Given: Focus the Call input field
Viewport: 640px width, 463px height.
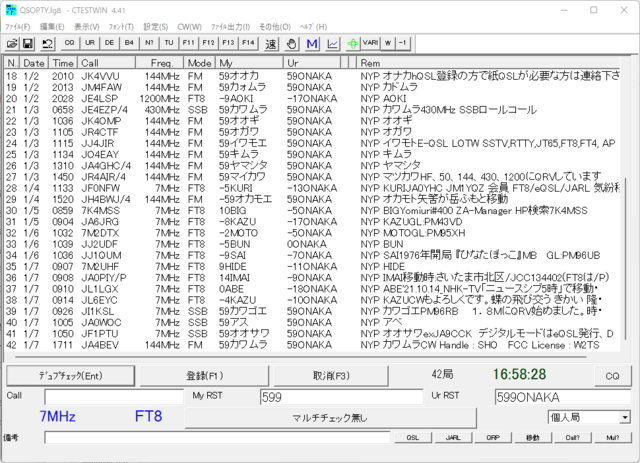Looking at the screenshot, I should point(114,397).
